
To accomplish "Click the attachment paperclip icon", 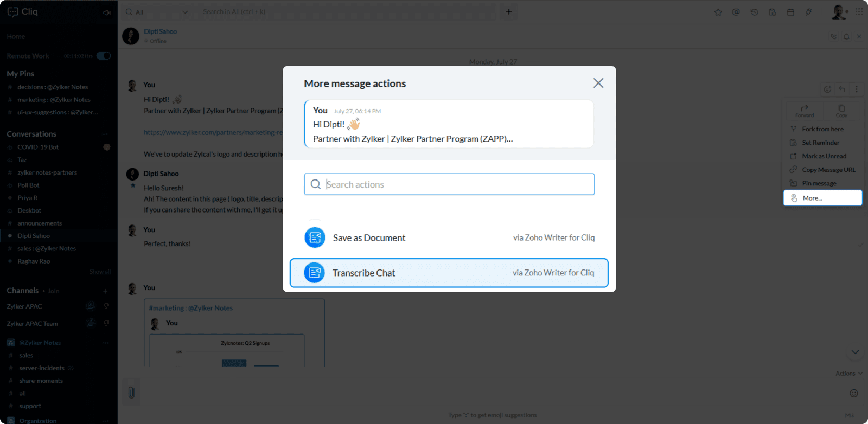I will tap(131, 393).
